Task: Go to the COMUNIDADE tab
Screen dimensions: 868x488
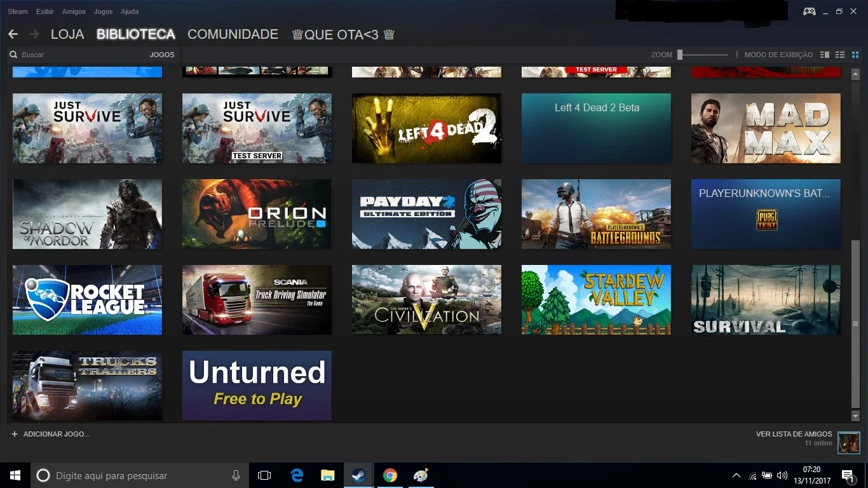Action: point(233,34)
